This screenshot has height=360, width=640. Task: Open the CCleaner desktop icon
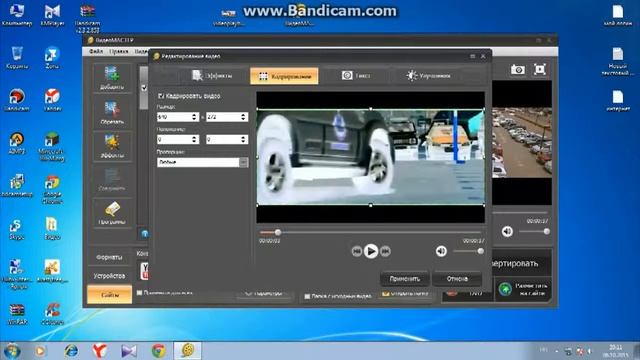click(x=52, y=315)
